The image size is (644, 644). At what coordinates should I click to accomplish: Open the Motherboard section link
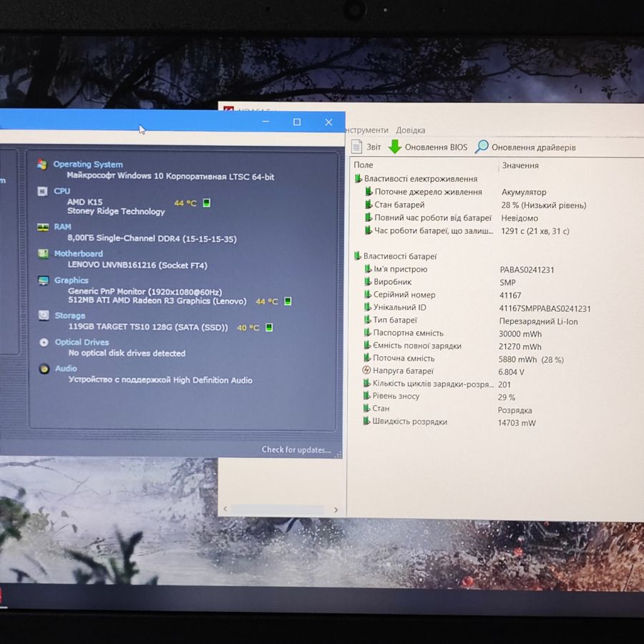tap(79, 253)
